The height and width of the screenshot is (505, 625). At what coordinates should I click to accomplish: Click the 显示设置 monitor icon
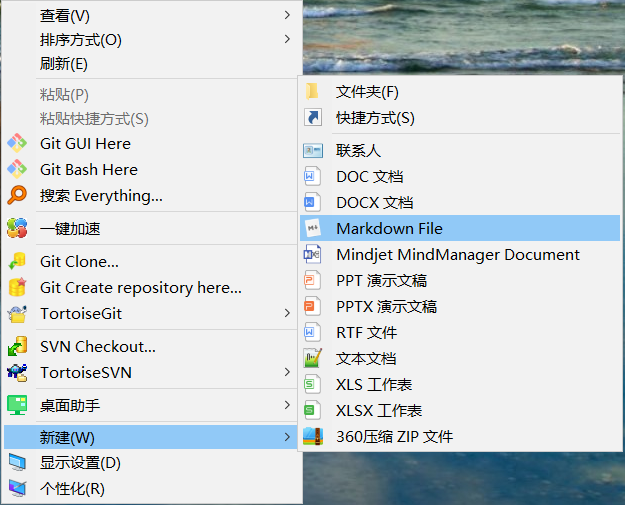click(17, 462)
